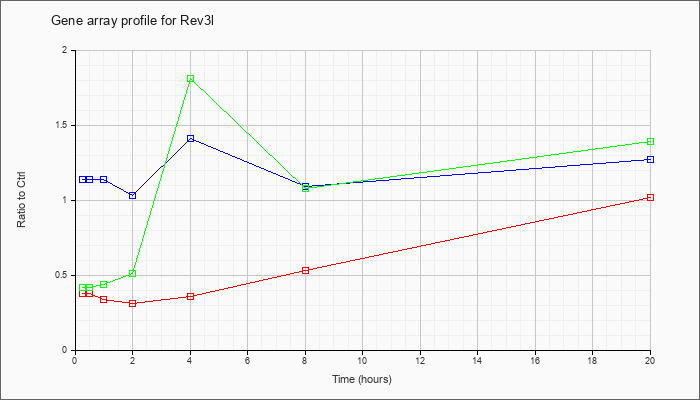The image size is (700, 400).
Task: Click the red data point at 8 hours
Action: (305, 271)
